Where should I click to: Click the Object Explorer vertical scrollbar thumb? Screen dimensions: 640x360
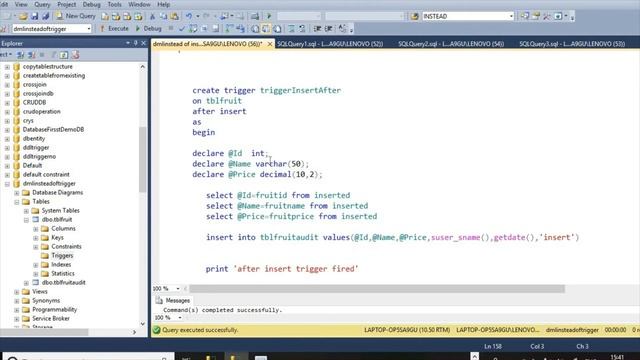click(x=142, y=159)
